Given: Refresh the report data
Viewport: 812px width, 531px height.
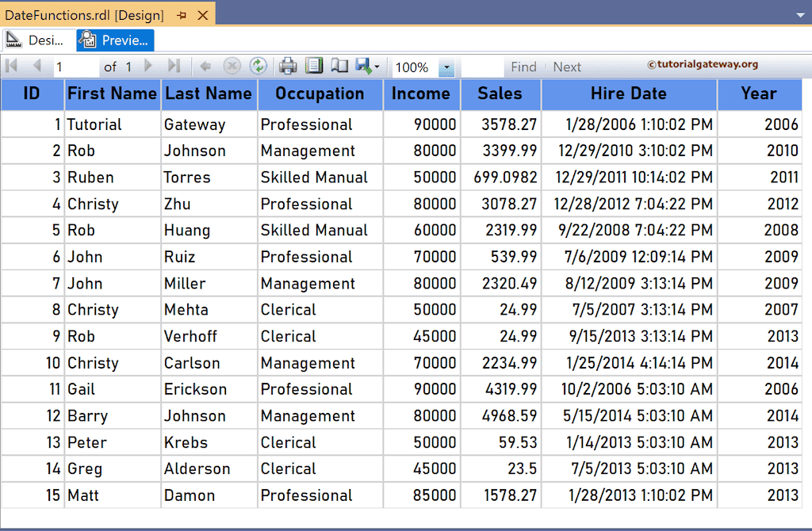Looking at the screenshot, I should [258, 67].
